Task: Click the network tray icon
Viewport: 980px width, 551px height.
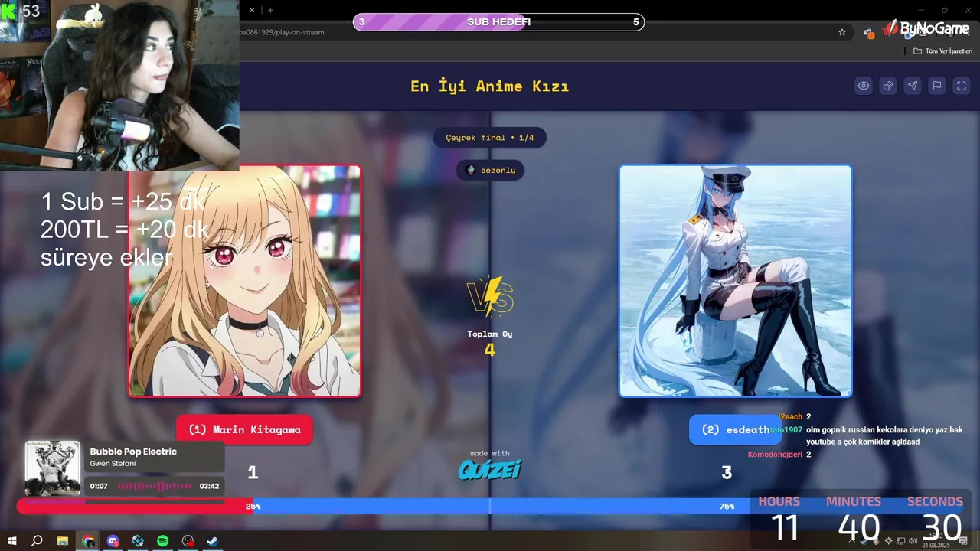Action: point(900,541)
